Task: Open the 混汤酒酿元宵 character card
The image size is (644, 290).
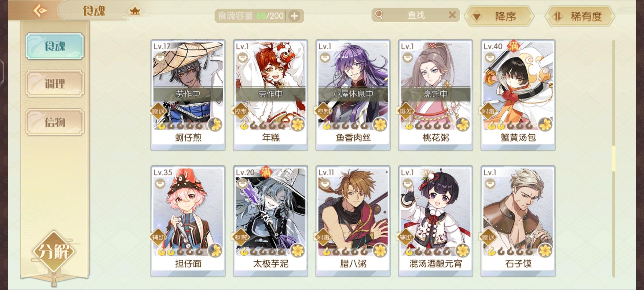Action: pyautogui.click(x=436, y=221)
